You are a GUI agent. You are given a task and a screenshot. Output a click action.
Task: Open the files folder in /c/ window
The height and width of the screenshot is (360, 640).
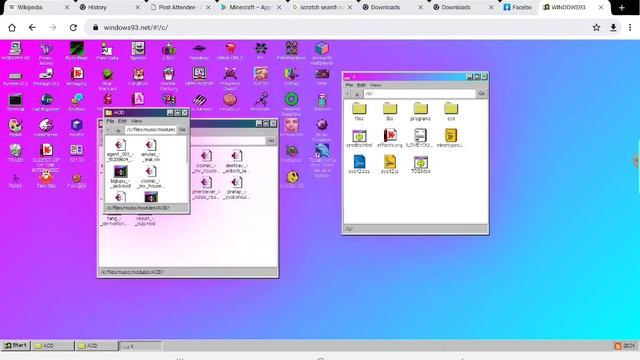coord(359,111)
